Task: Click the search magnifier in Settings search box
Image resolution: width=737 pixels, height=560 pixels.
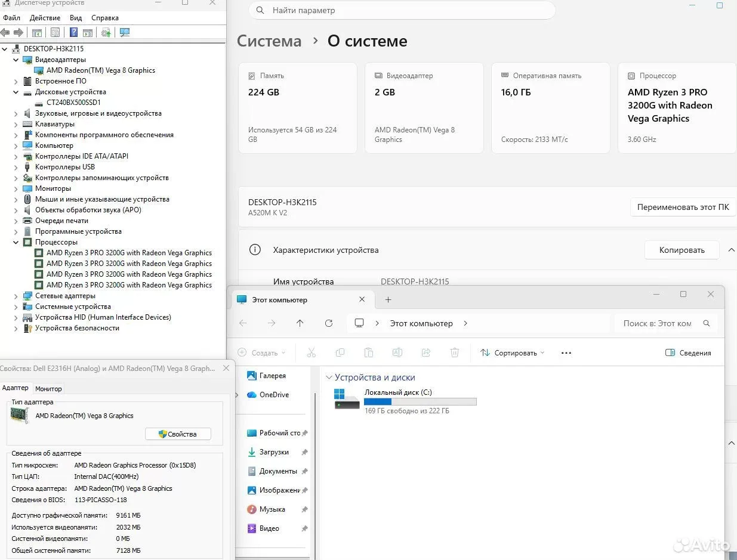Action: click(x=260, y=10)
